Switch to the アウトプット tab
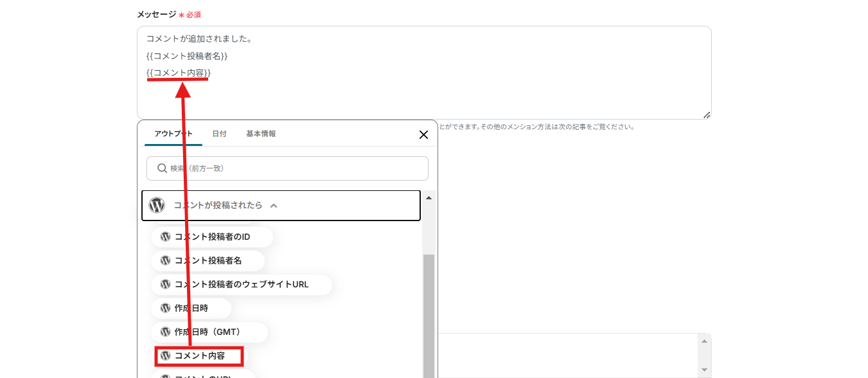This screenshot has height=378, width=868. tap(173, 134)
